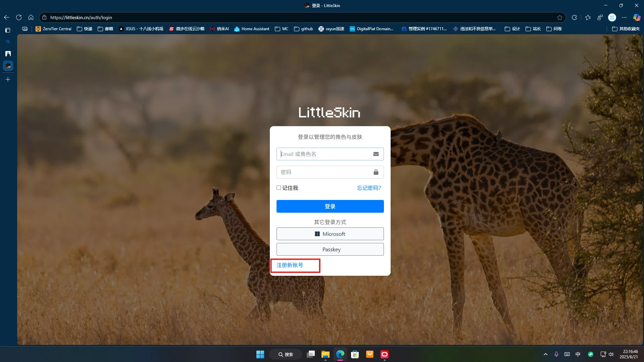Toggle the vertical tabs pane
The width and height of the screenshot is (644, 362).
(8, 30)
